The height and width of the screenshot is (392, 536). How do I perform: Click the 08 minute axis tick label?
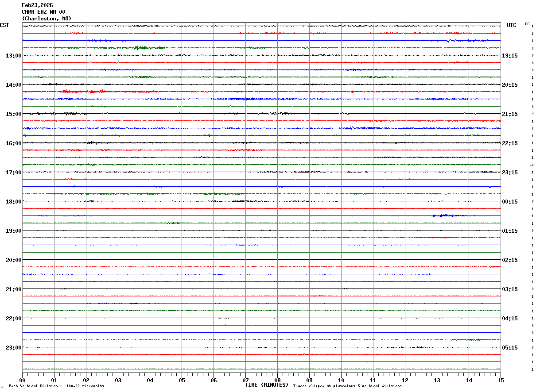click(277, 380)
